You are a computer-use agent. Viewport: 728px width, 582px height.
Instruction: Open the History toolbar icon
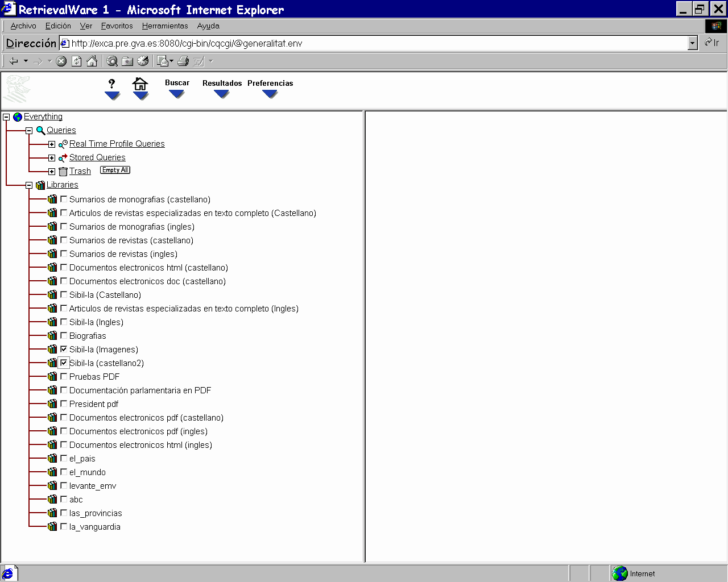(x=143, y=61)
